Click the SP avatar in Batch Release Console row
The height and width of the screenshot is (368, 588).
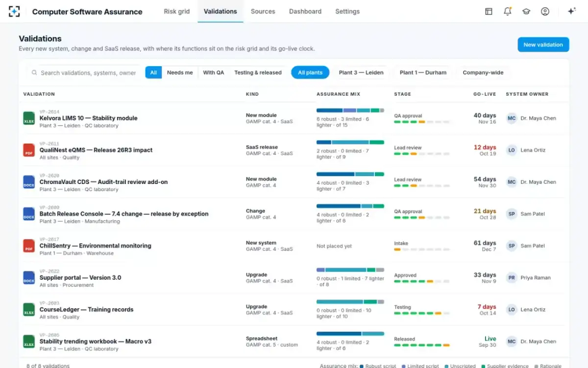click(x=512, y=214)
